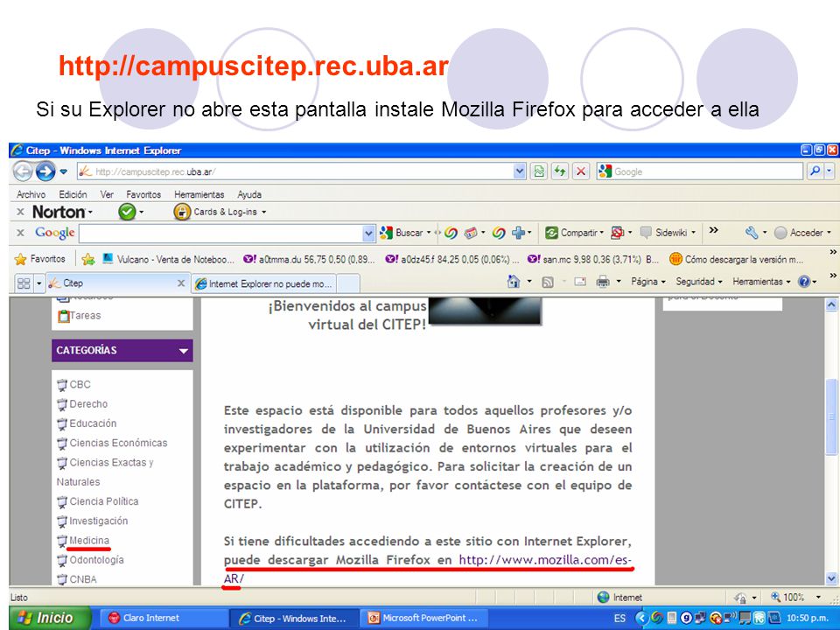Click the RSS feeds icon
This screenshot has height=630, width=840.
point(548,282)
